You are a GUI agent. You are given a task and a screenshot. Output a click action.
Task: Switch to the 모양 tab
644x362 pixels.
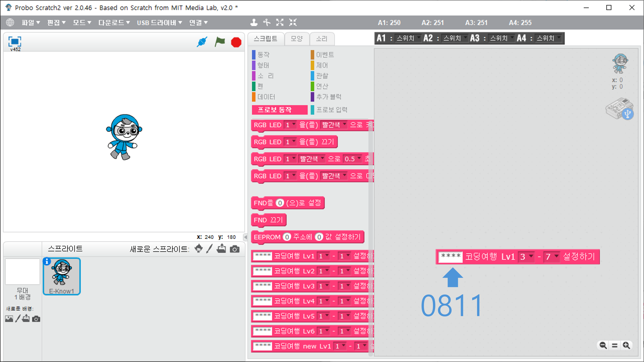coord(297,39)
